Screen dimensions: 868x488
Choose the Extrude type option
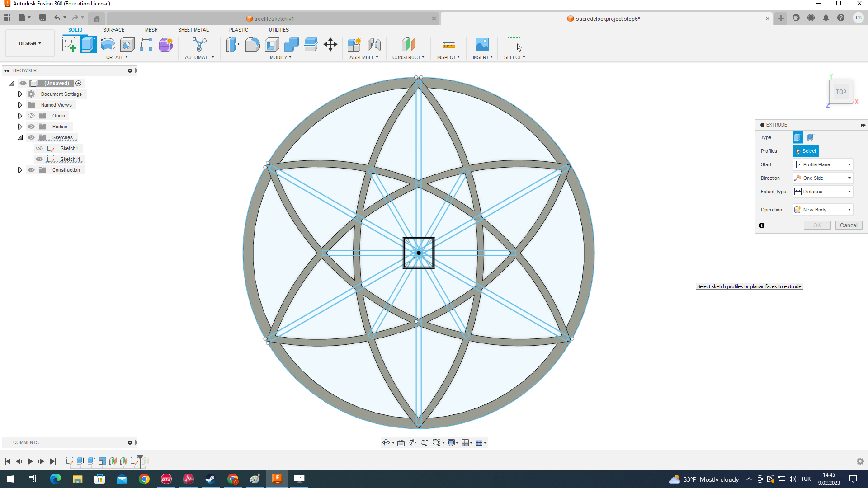[x=798, y=137]
